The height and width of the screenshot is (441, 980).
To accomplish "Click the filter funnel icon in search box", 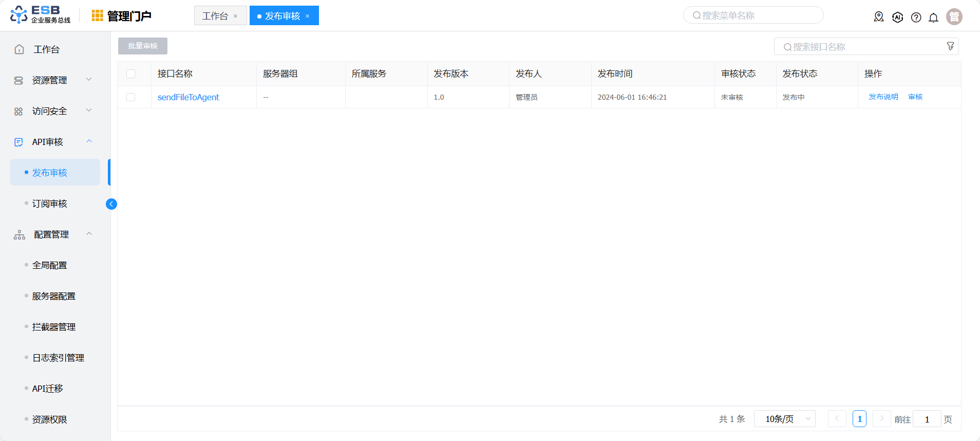I will tap(950, 46).
